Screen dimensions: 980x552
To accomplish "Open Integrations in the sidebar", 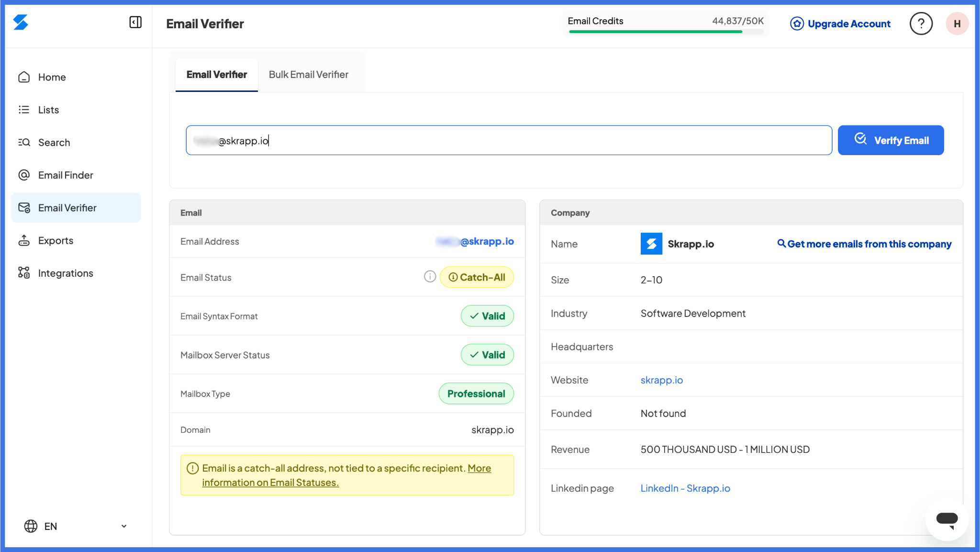I will [x=76, y=273].
